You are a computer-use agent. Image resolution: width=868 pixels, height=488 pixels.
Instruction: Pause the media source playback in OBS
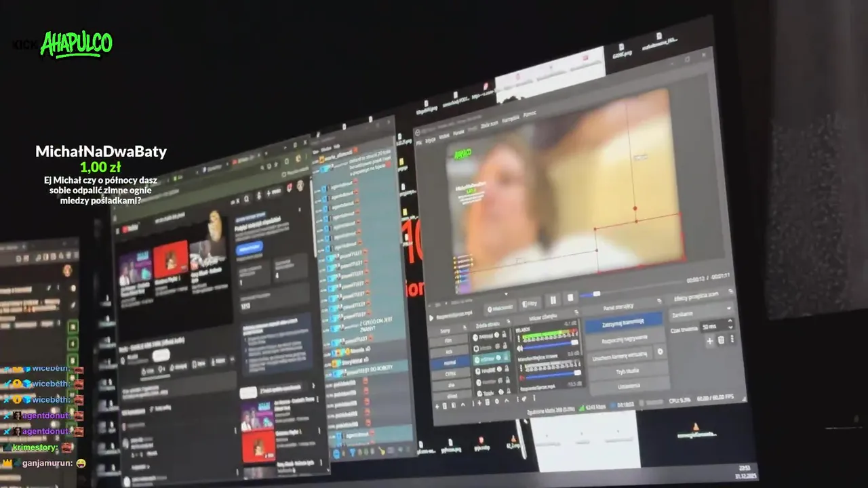pos(553,300)
